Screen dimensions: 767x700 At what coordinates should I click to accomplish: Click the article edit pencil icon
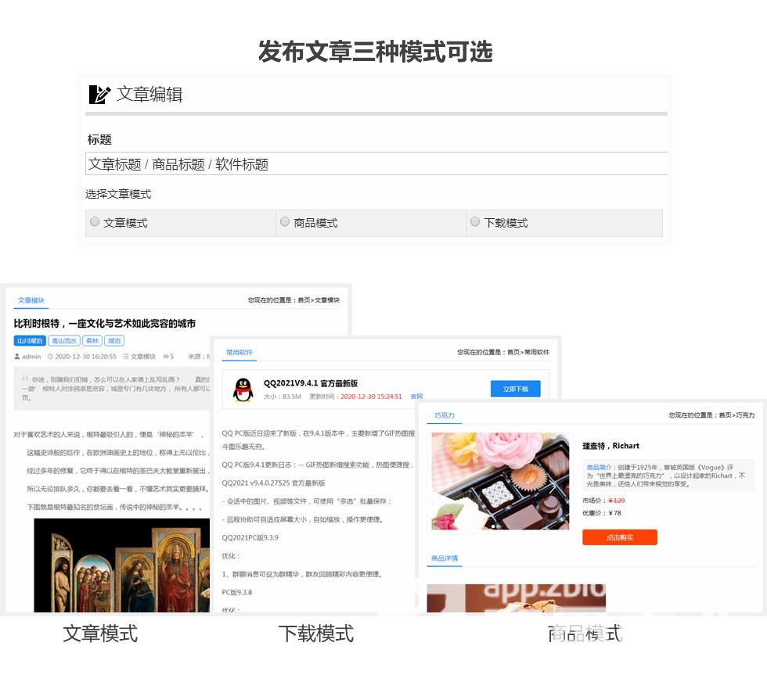(x=99, y=95)
